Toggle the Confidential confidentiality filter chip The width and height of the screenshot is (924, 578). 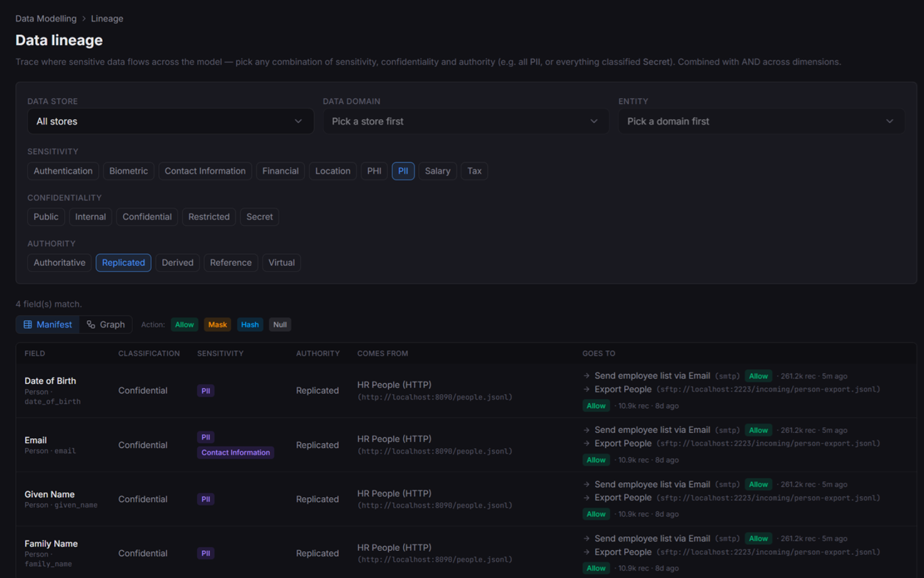[147, 217]
